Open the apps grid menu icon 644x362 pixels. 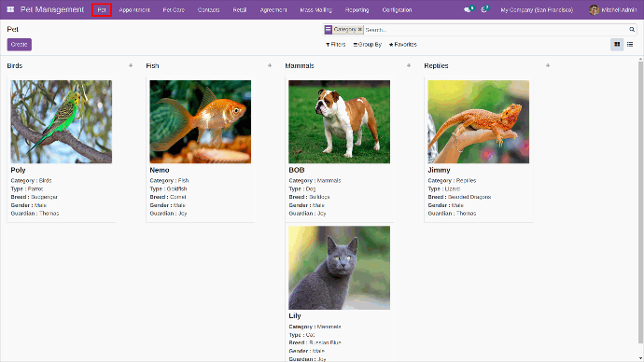(10, 9)
